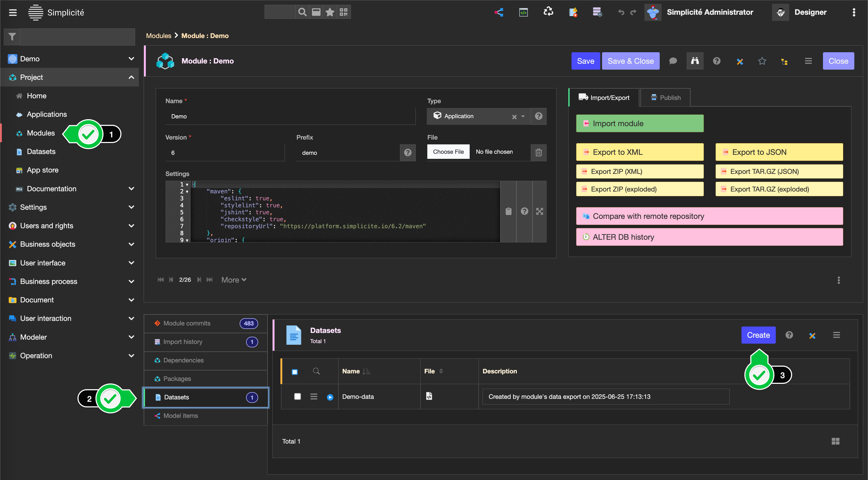Click the Export to JSON button
This screenshot has width=868, height=480.
(779, 152)
